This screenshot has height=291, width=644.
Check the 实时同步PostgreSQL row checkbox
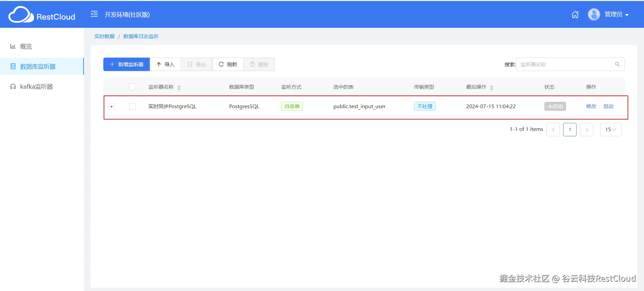(132, 106)
